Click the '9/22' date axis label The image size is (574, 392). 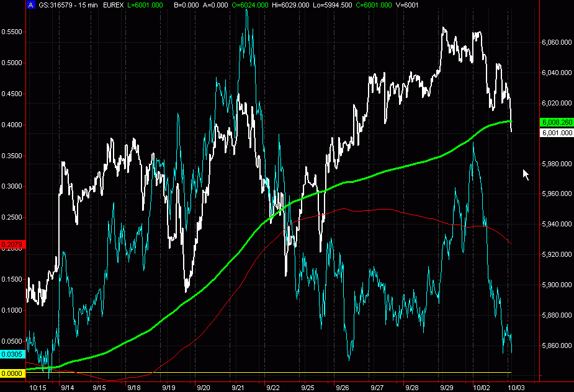[272, 388]
